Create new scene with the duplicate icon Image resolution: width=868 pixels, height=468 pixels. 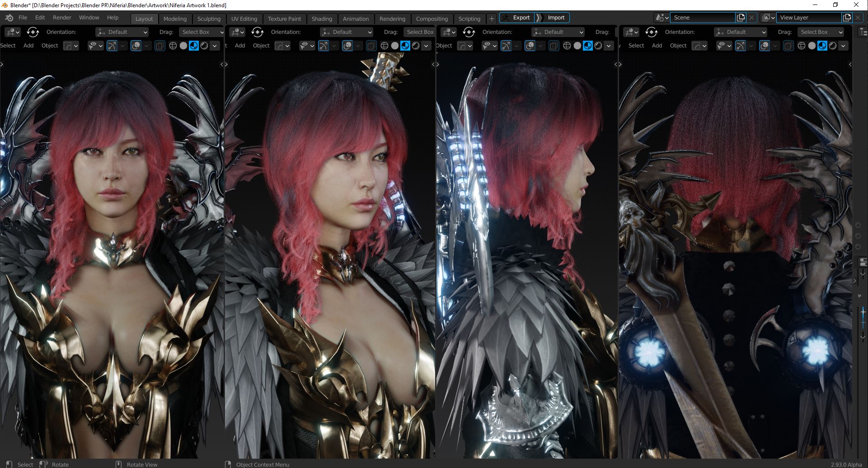[741, 18]
